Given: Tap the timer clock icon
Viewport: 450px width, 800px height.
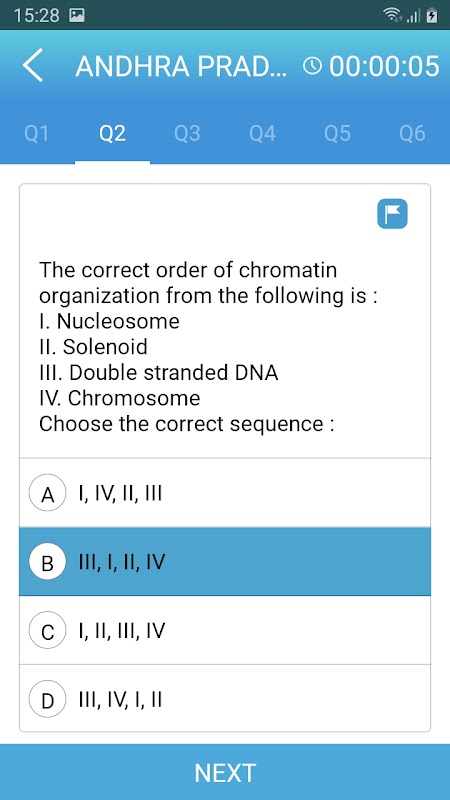Looking at the screenshot, I should [313, 66].
